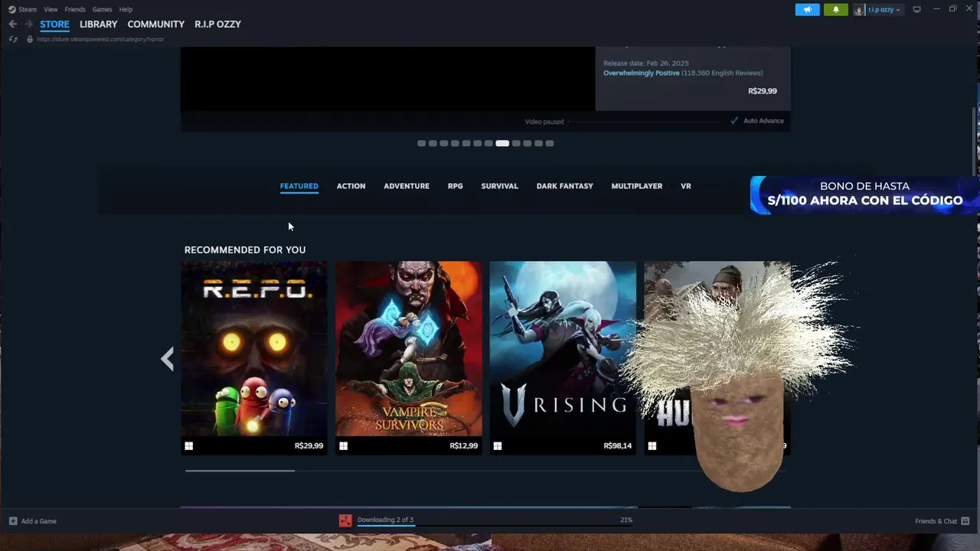Open the green notifications bell
The image size is (980, 551).
835,9
